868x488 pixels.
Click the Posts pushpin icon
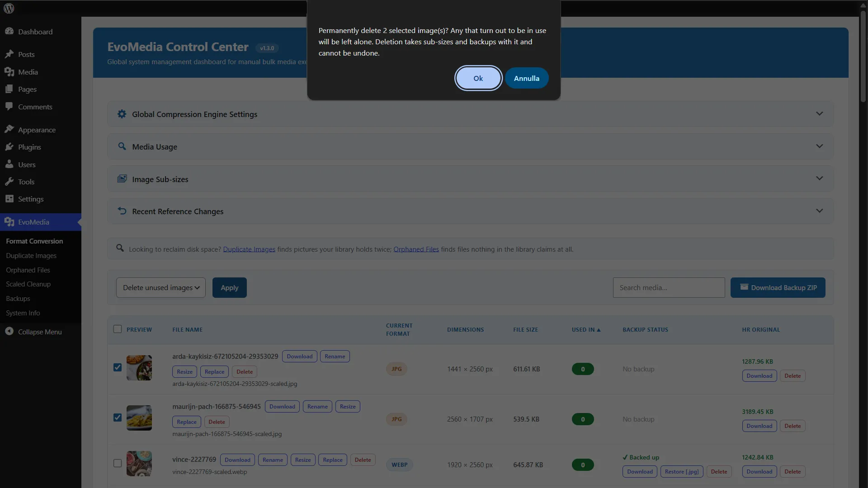point(9,54)
